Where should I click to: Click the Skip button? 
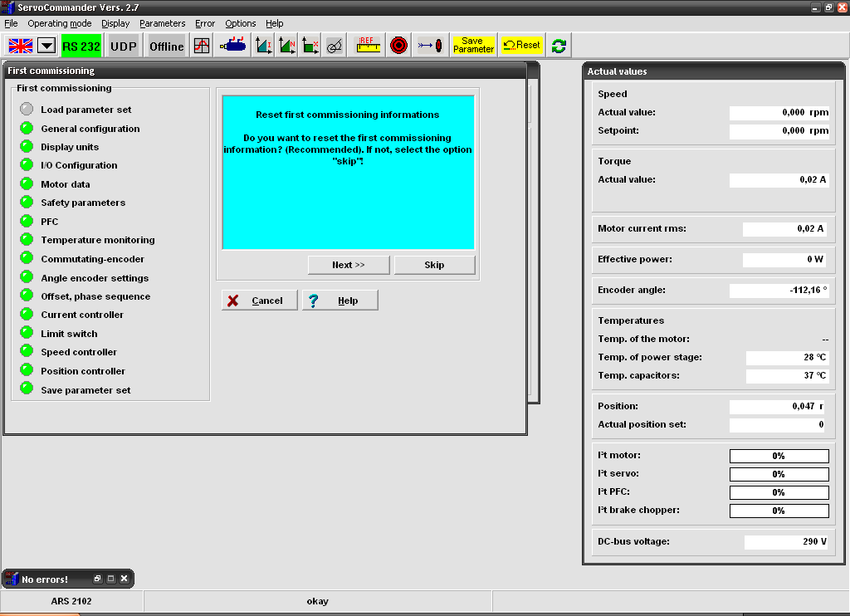pos(434,265)
